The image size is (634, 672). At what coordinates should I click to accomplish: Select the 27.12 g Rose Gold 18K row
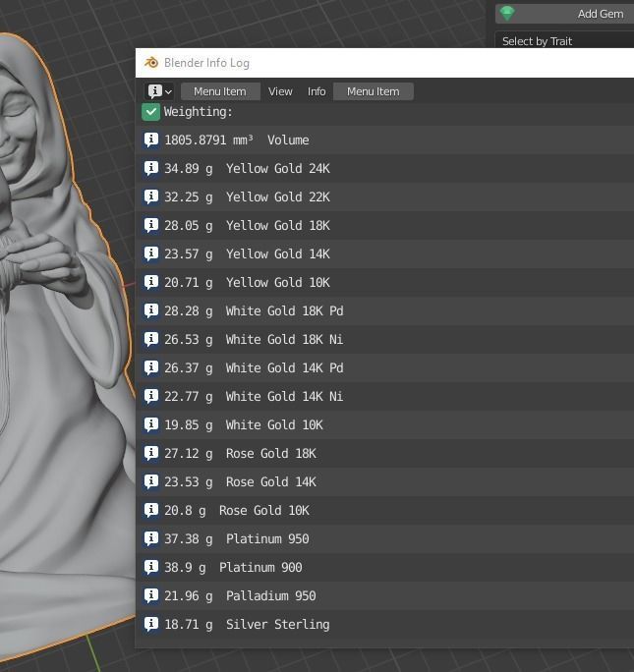coord(384,454)
